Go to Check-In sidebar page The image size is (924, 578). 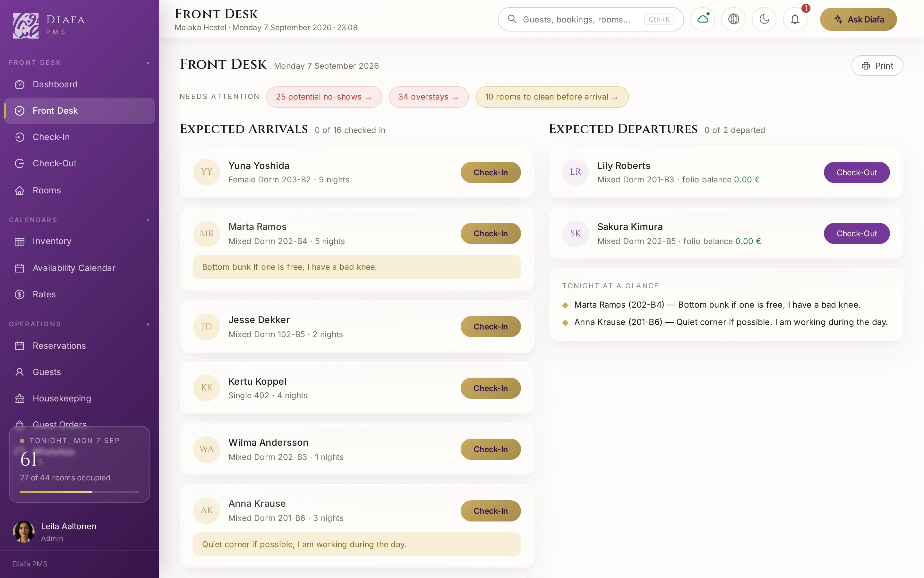[x=80, y=137]
